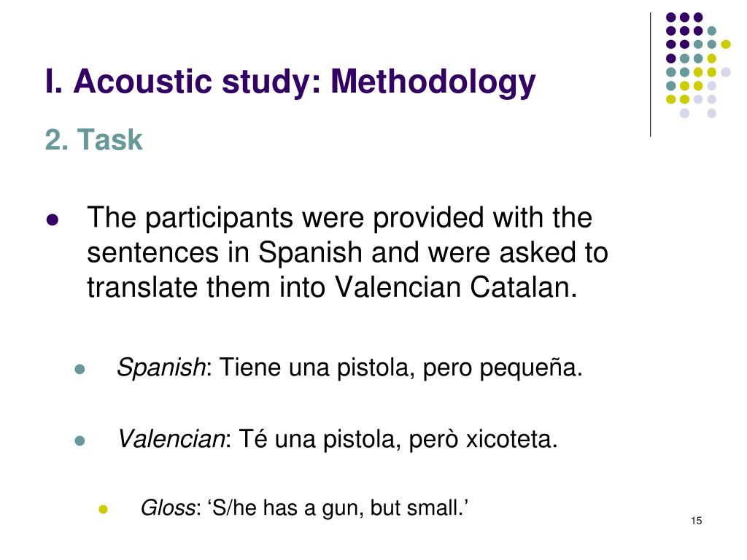The image size is (747, 560).
Task: Click the decorative dot pattern graphic
Action: click(x=698, y=65)
